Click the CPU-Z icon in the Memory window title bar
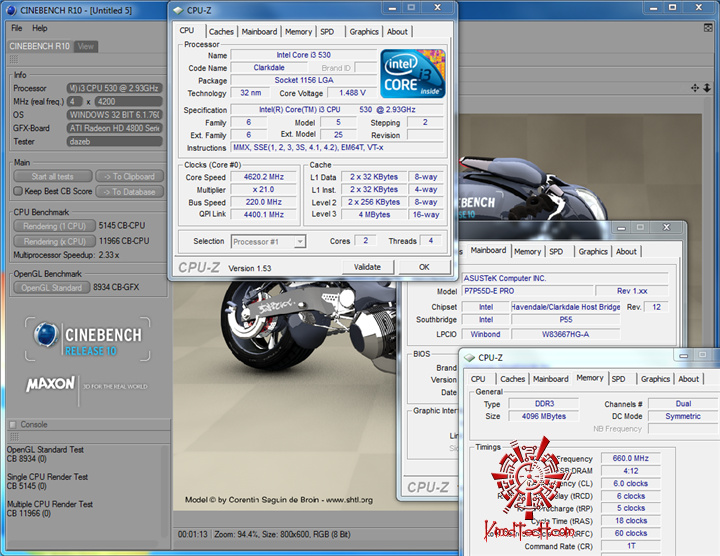Image resolution: width=720 pixels, height=556 pixels. (x=469, y=358)
